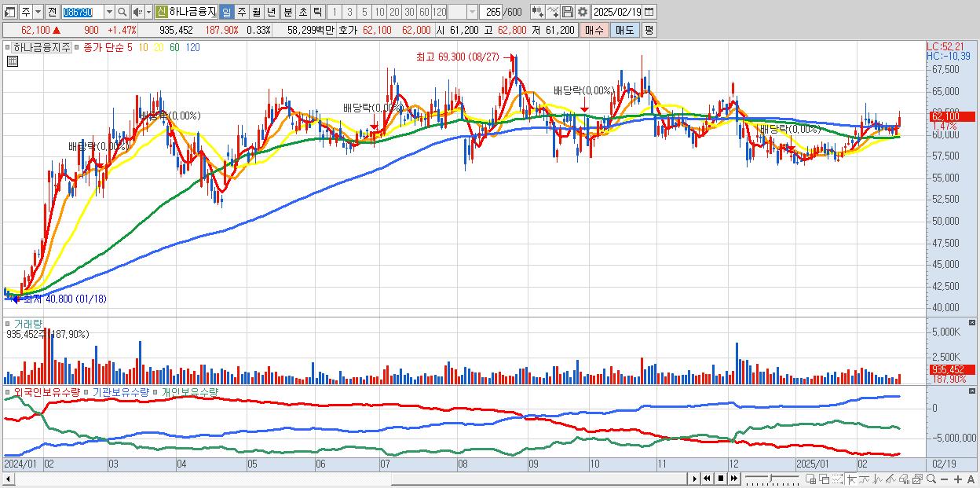Click the stock code field showing 086790
980x488 pixels.
click(82, 12)
